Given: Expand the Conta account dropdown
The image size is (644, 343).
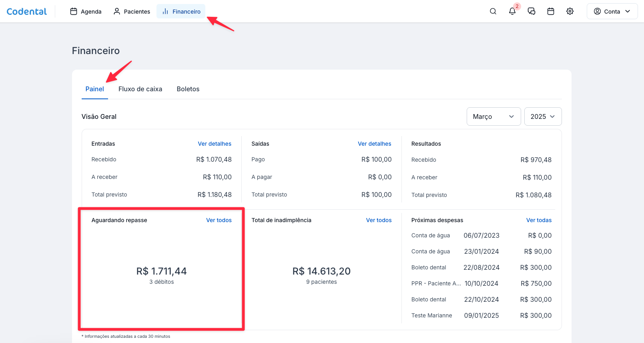Looking at the screenshot, I should (x=612, y=12).
